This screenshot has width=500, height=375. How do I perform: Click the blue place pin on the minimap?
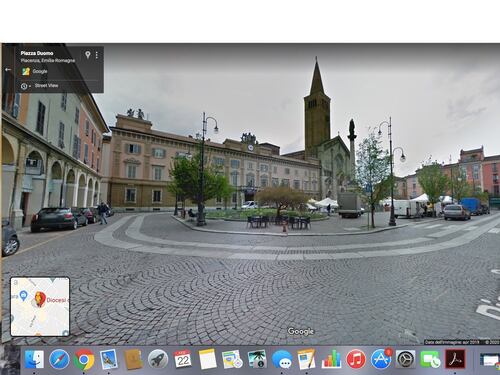click(x=23, y=295)
